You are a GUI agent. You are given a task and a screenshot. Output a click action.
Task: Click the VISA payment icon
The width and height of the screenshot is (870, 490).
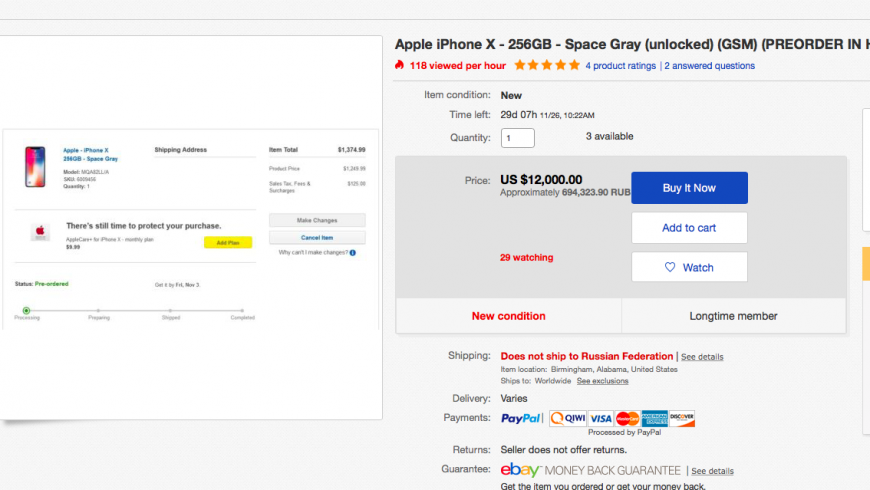[600, 418]
